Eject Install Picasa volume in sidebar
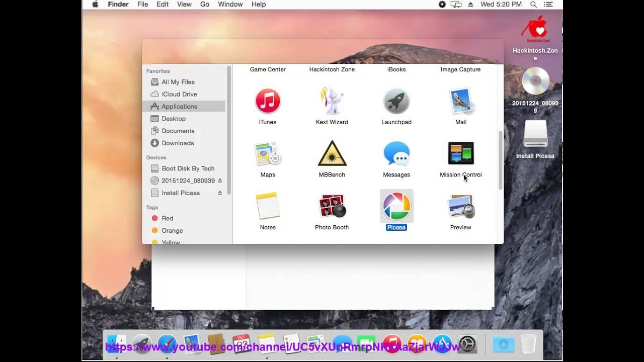 point(220,193)
